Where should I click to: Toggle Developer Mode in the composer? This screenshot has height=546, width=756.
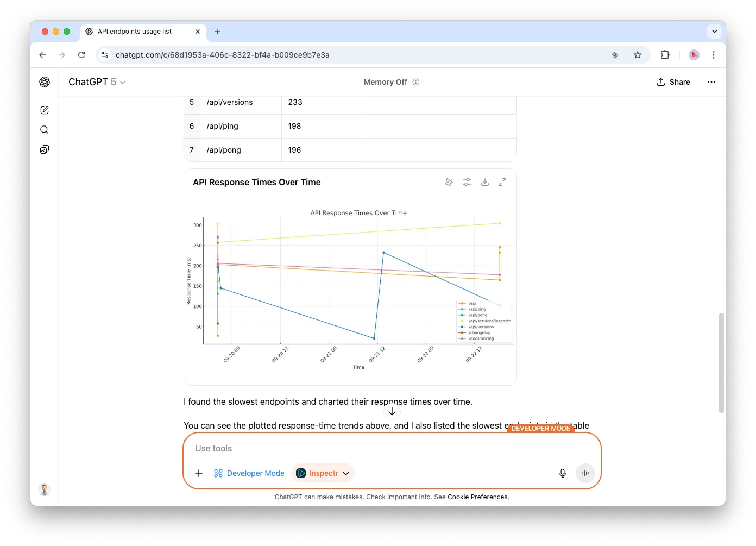(x=249, y=473)
